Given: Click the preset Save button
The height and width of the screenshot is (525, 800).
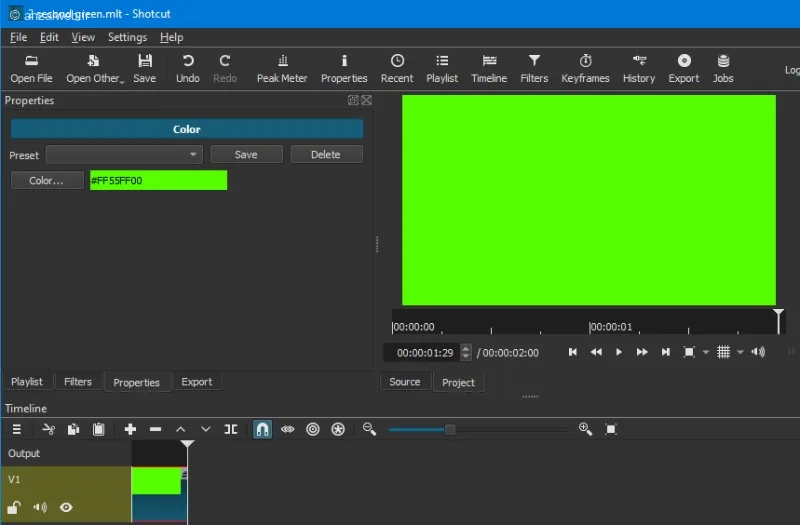Looking at the screenshot, I should [246, 155].
